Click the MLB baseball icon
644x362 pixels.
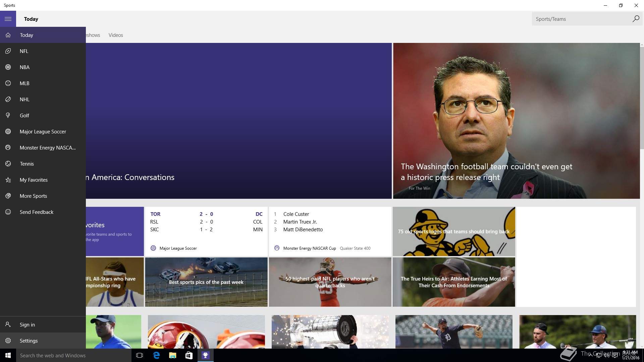(x=8, y=83)
